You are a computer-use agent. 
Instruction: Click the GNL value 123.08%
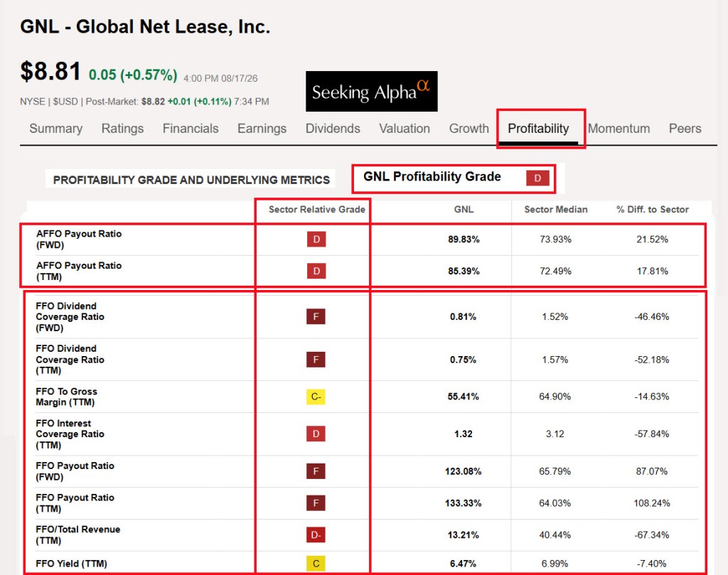(464, 471)
